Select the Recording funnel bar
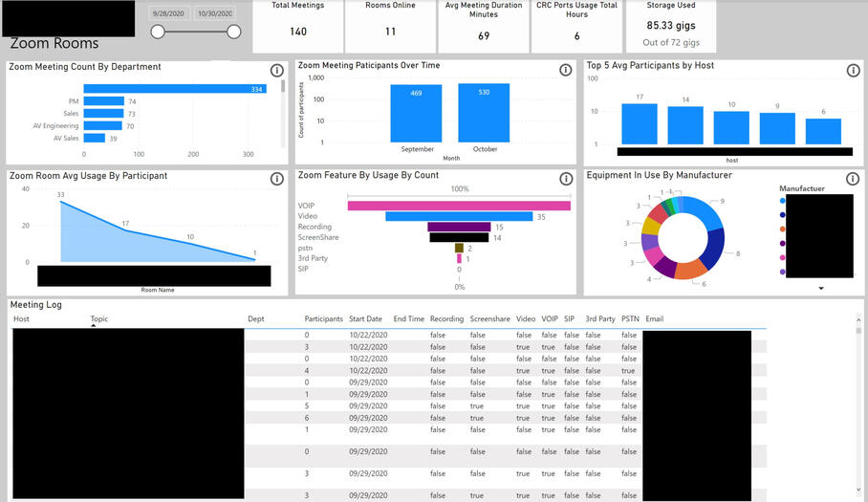868x502 pixels. [459, 227]
